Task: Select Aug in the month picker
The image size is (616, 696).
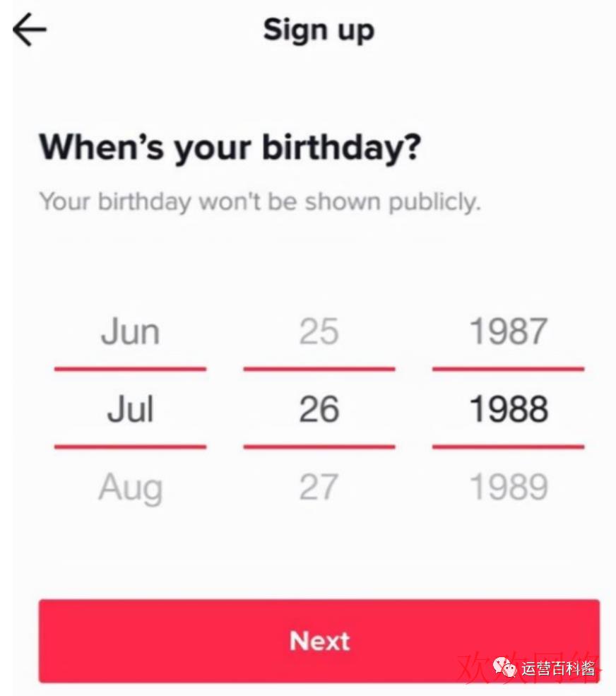Action: [x=131, y=488]
